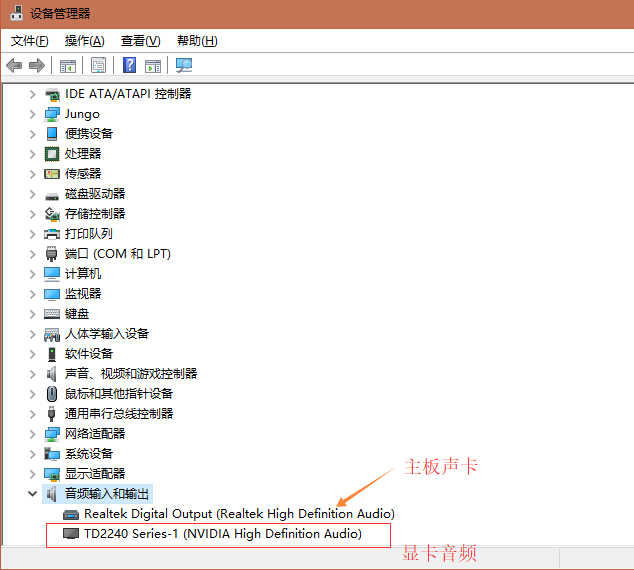Select Realtek Digital Output (Realtek High Definition Audio)

pos(239,514)
